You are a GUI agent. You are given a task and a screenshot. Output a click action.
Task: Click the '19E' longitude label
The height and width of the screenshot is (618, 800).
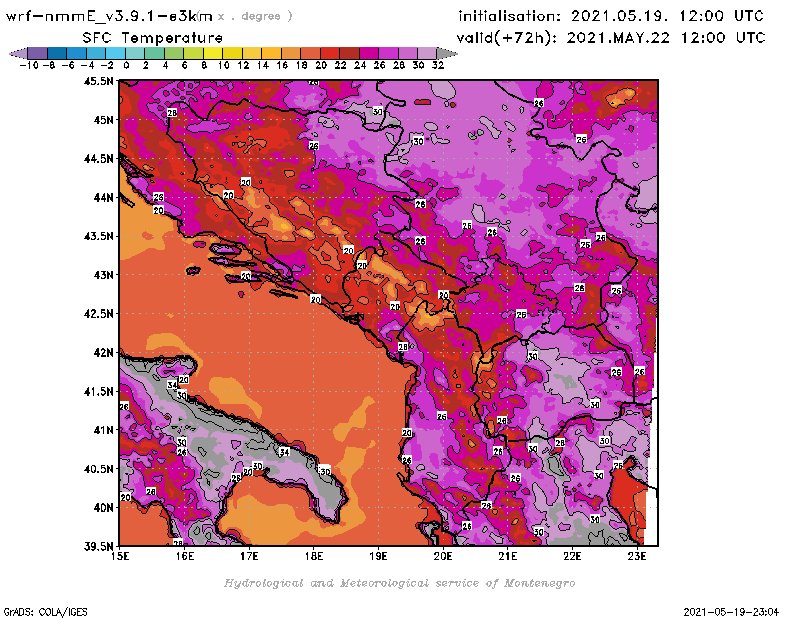click(378, 556)
